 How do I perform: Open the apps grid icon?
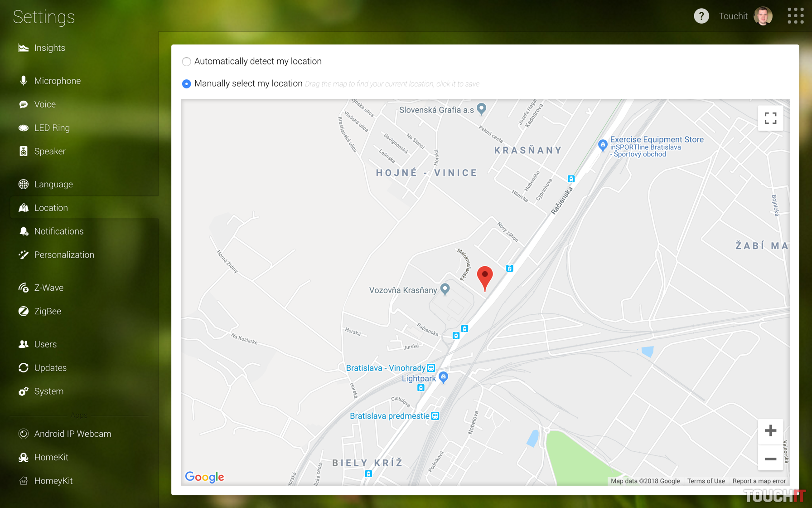coord(795,16)
